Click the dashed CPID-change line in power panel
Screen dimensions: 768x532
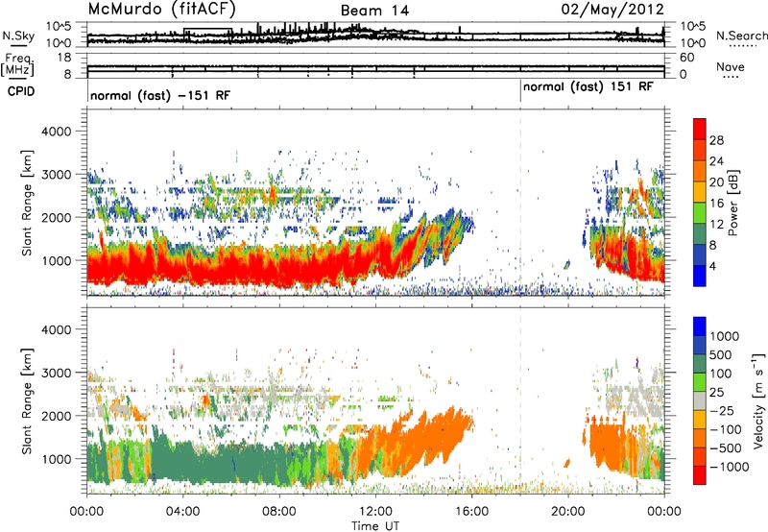(x=520, y=203)
